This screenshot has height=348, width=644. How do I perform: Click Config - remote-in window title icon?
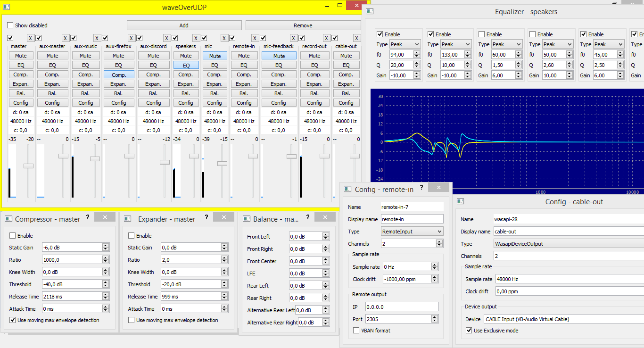[347, 189]
